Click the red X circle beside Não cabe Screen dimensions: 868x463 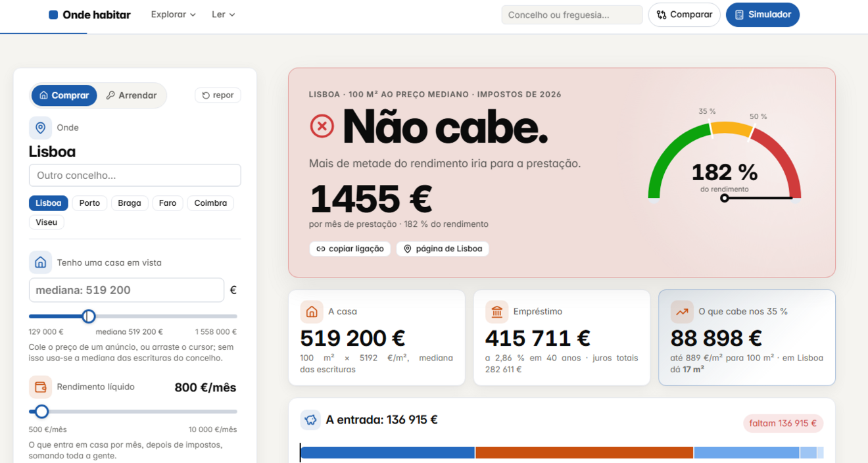[322, 126]
